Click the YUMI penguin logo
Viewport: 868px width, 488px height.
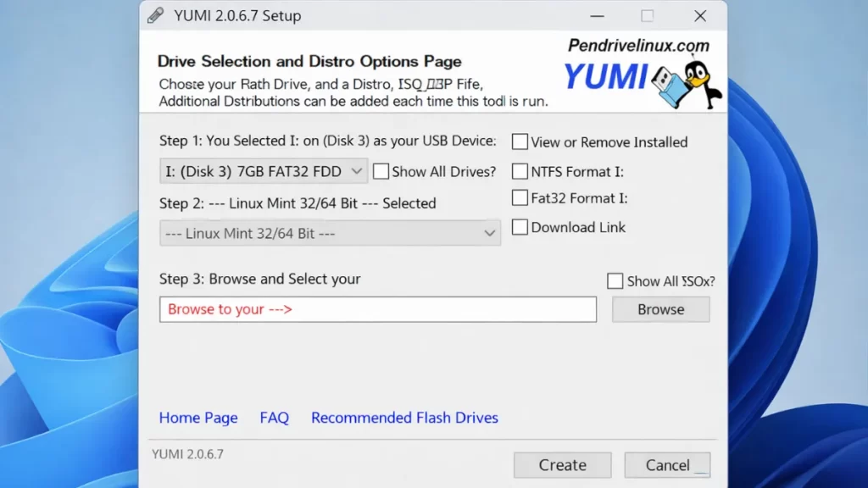coord(699,80)
